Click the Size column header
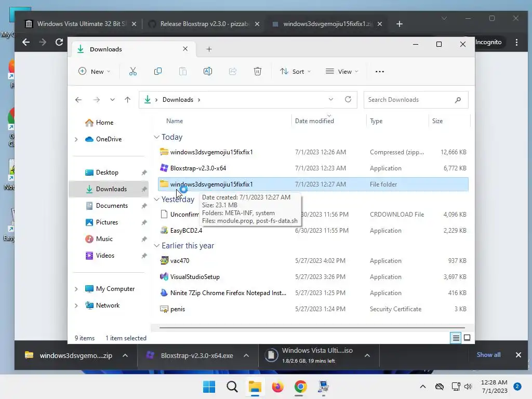Image resolution: width=532 pixels, height=399 pixels. tap(437, 121)
